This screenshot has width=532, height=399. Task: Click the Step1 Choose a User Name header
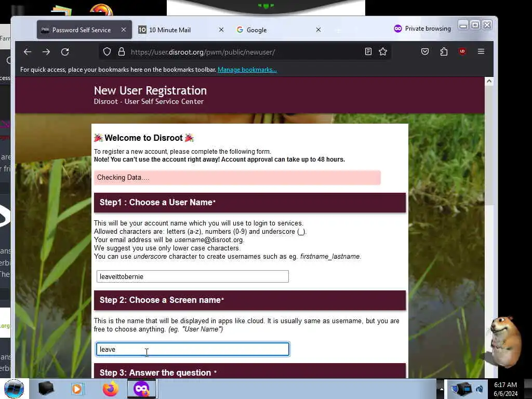pos(250,203)
